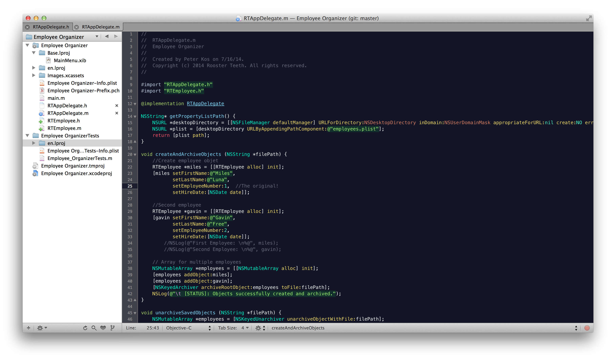
Task: Click the heart favorites icon
Action: (x=103, y=328)
